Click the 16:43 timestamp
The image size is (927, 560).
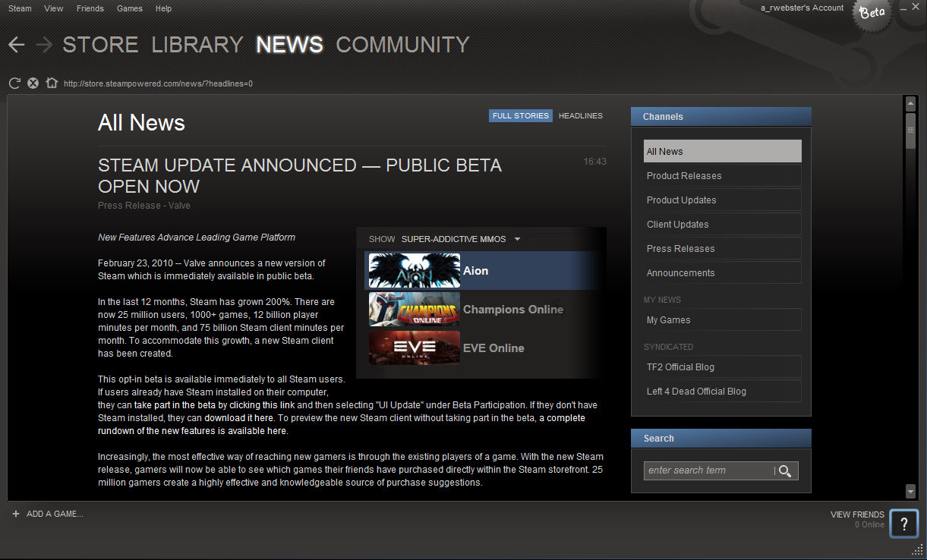594,162
